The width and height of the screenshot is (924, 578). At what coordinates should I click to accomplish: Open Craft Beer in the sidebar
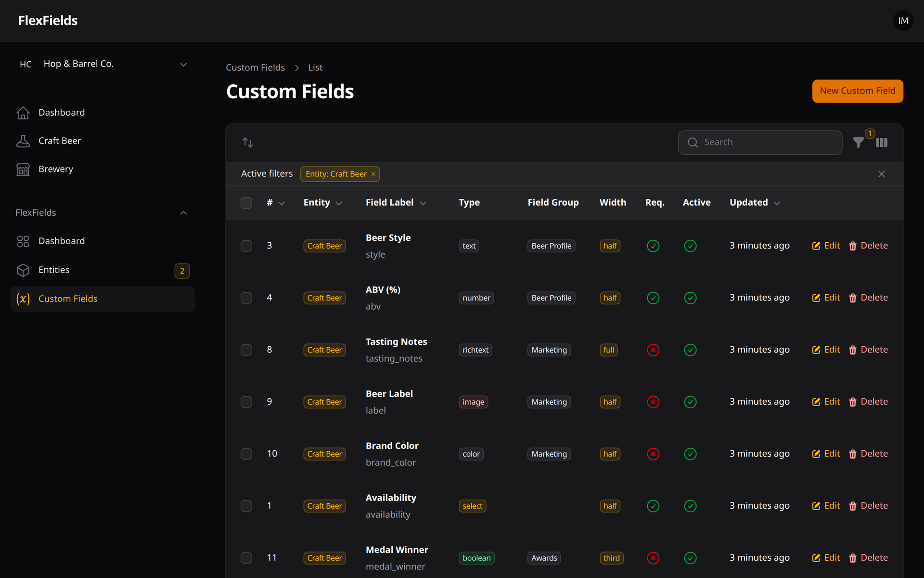(103, 141)
